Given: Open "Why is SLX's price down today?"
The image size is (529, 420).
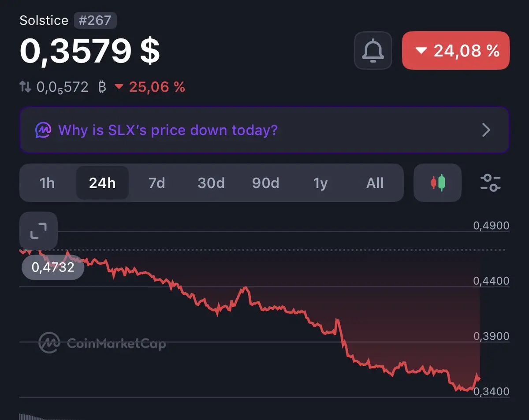Looking at the screenshot, I should tap(168, 130).
